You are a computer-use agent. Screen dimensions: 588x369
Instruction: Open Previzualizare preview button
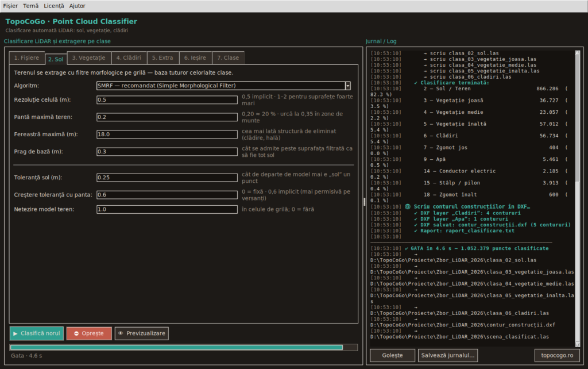click(x=142, y=333)
